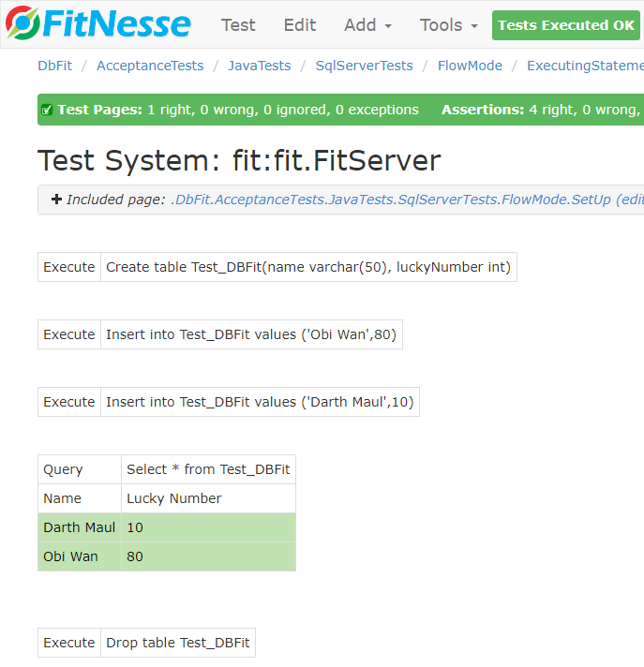The width and height of the screenshot is (644, 667).
Task: Click the FitNesse brand name text
Action: pos(116,24)
